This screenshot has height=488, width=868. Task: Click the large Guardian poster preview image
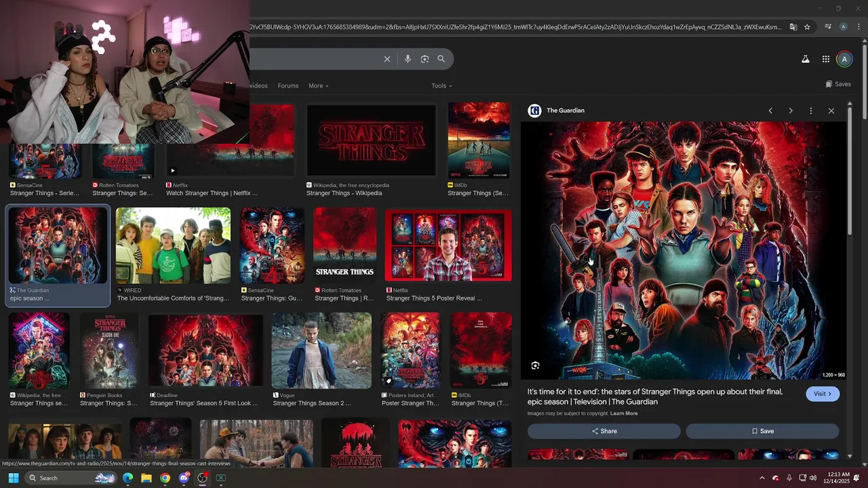click(x=684, y=251)
